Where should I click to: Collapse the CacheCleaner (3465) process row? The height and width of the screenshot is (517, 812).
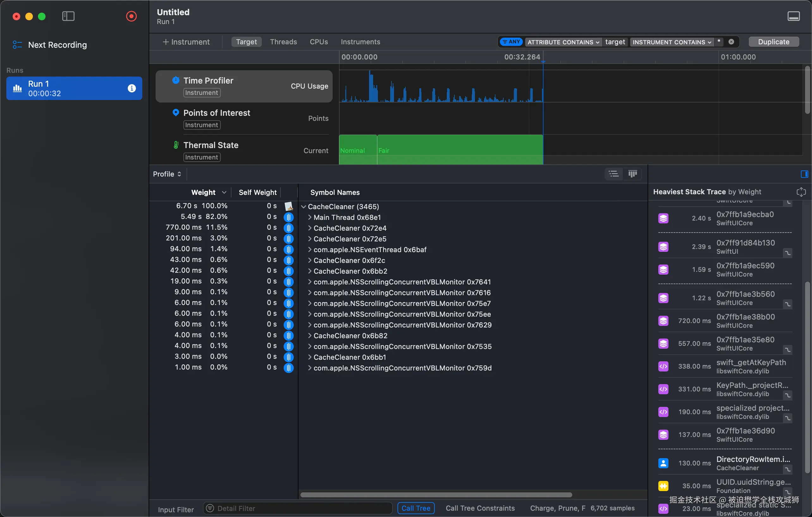pyautogui.click(x=304, y=207)
